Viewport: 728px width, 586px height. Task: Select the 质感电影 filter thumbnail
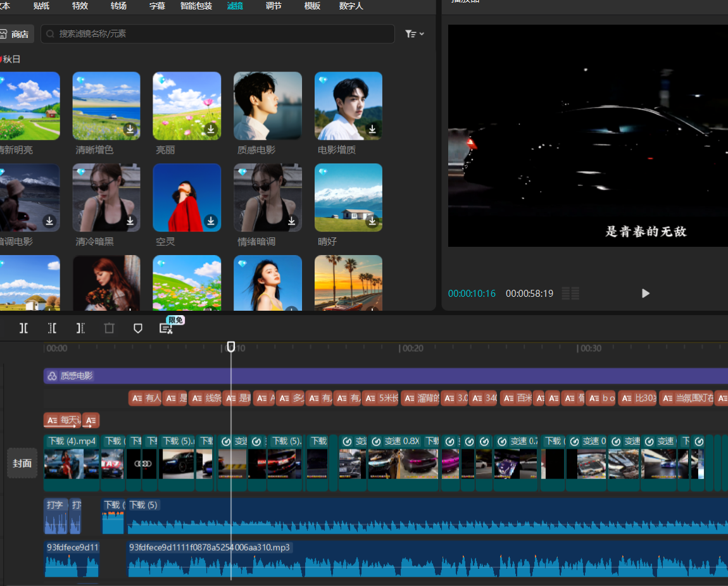(267, 106)
